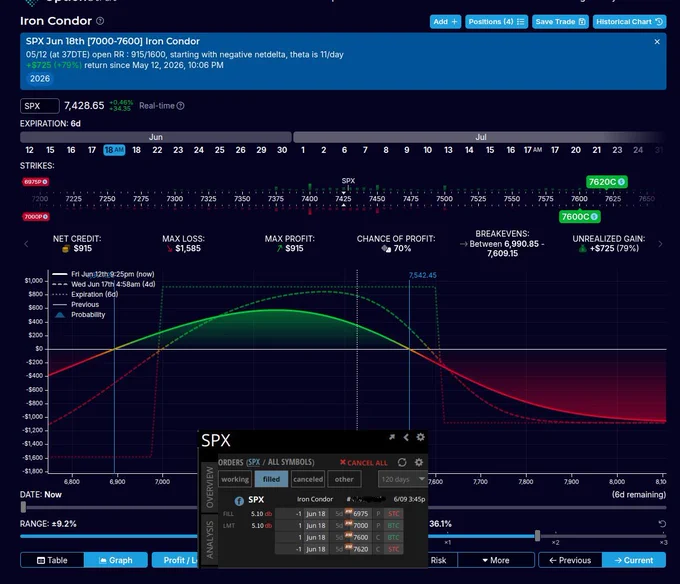Click the reset icon right of 36.1%

tap(662, 524)
